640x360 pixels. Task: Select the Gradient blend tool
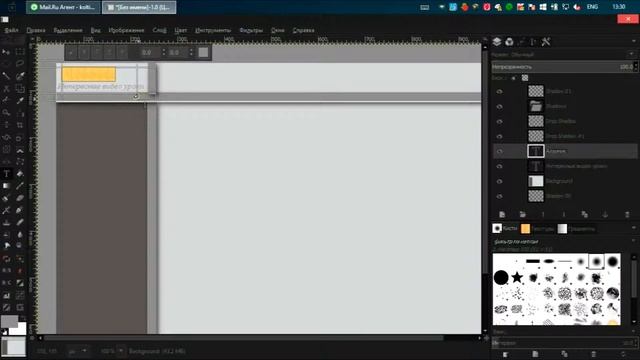(x=7, y=186)
